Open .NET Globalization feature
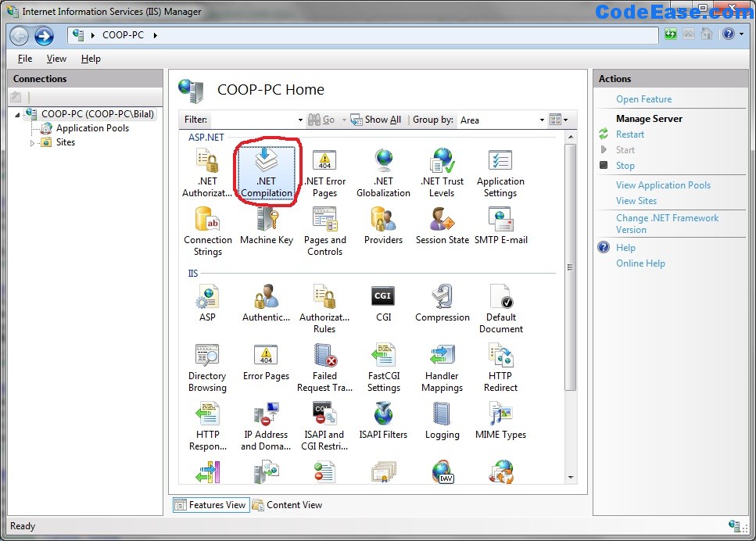The image size is (756, 541). tap(383, 173)
